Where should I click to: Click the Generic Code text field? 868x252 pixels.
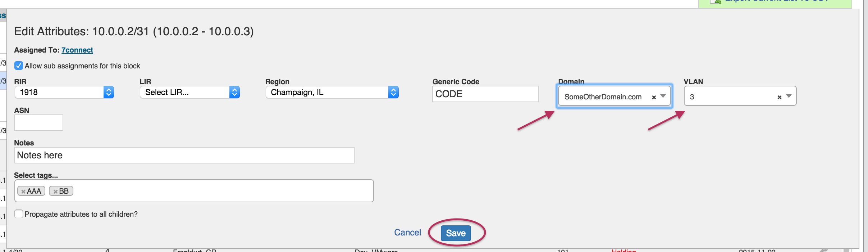[x=485, y=94]
